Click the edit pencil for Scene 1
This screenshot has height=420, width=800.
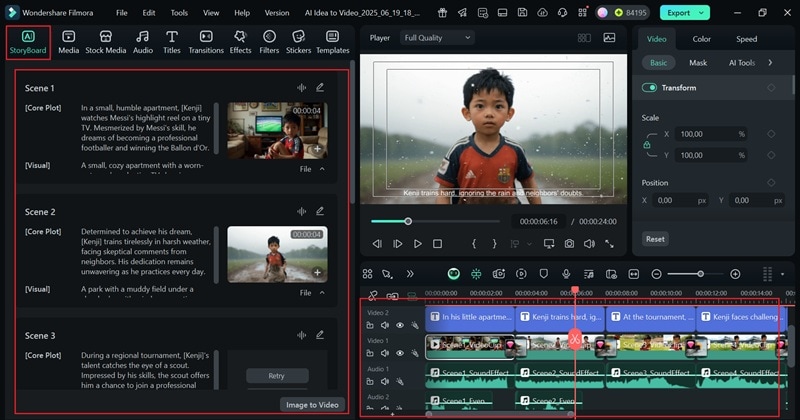coord(320,88)
